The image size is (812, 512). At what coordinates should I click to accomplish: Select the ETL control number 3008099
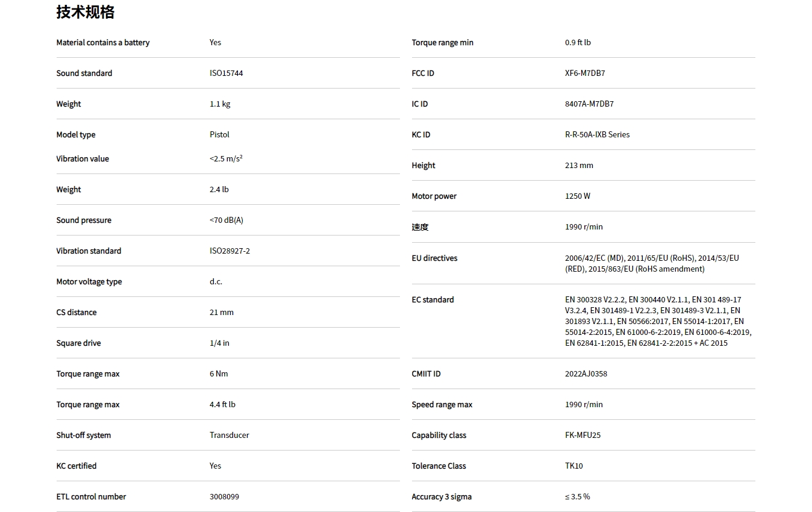click(x=224, y=497)
